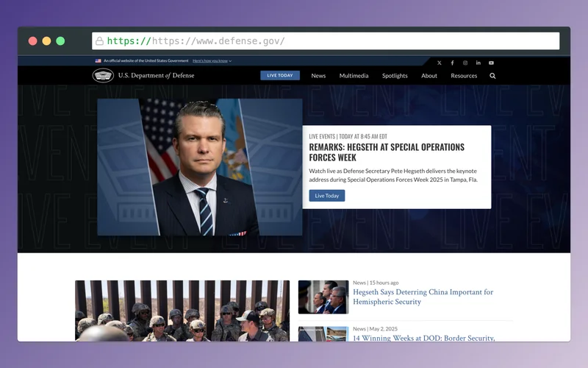
Task: Click the U.S. Department of Defense title
Action: point(156,76)
